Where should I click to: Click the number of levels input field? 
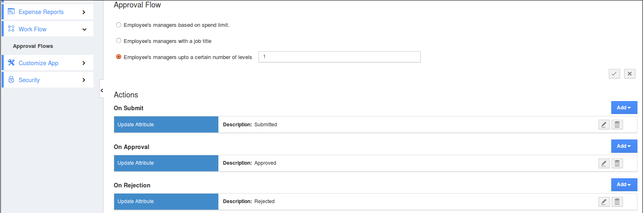coord(339,57)
